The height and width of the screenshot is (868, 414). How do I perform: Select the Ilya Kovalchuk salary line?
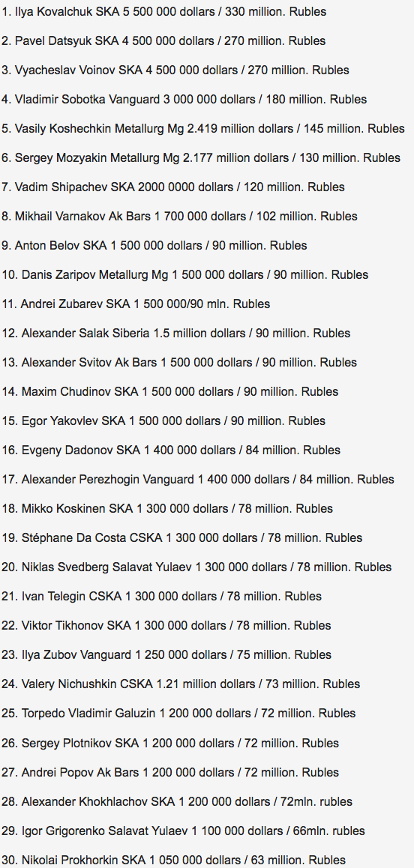pyautogui.click(x=164, y=12)
